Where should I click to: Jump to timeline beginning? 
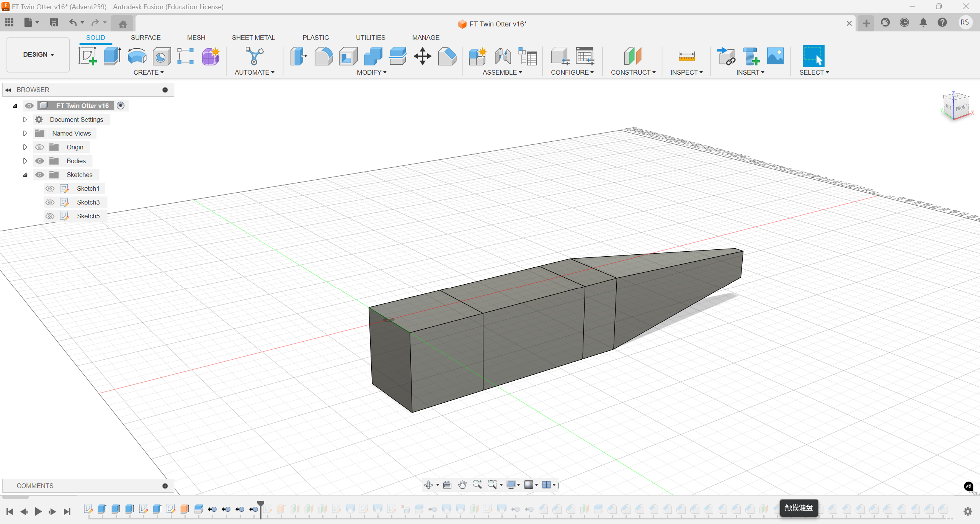tap(10, 511)
